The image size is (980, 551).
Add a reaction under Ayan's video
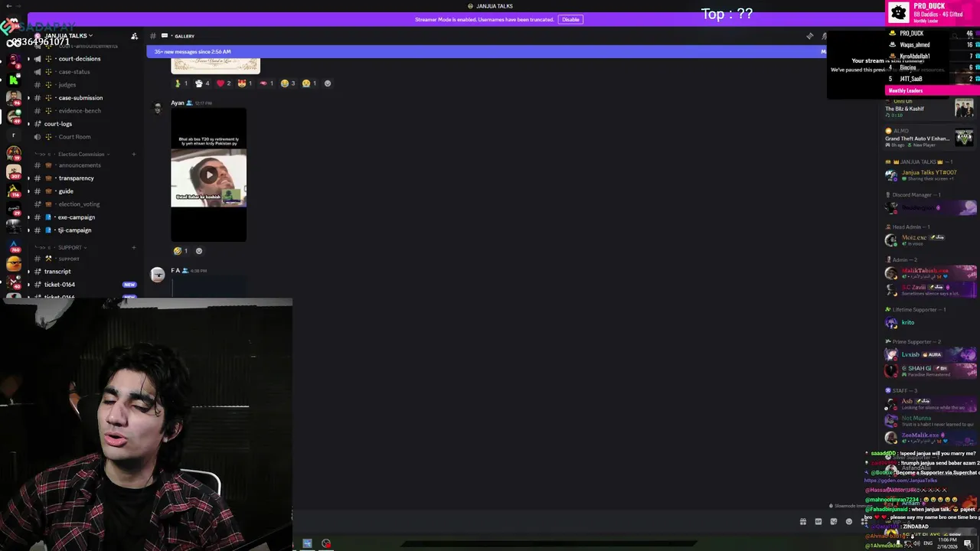tap(199, 251)
